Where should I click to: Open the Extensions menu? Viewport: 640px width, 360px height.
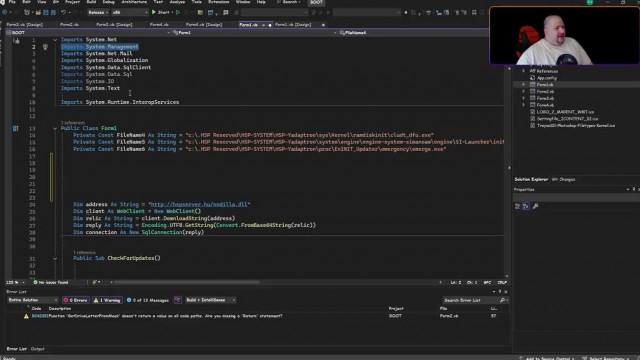tap(219, 2)
